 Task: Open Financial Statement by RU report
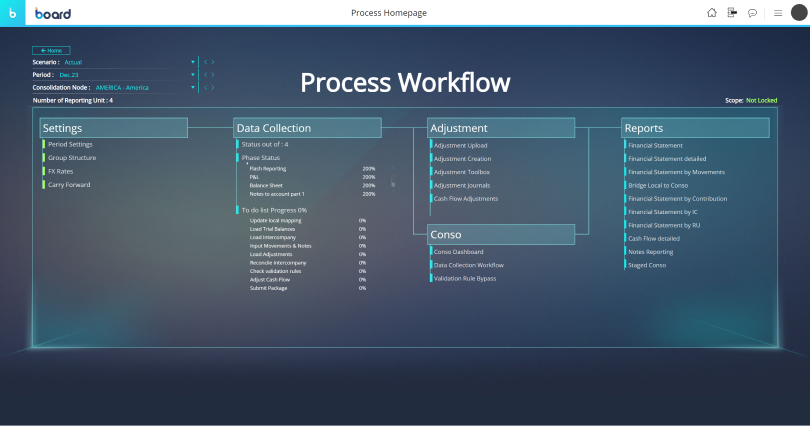pyautogui.click(x=664, y=225)
